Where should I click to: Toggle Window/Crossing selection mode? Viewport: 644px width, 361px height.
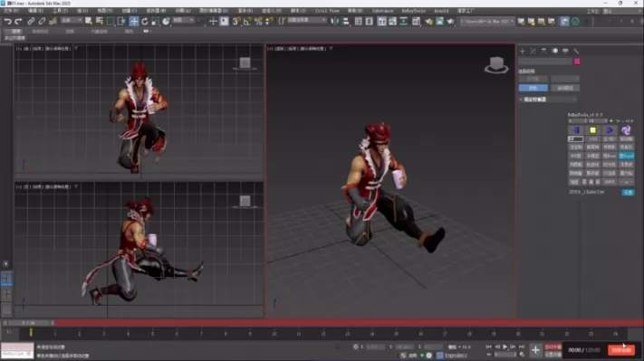(121, 22)
